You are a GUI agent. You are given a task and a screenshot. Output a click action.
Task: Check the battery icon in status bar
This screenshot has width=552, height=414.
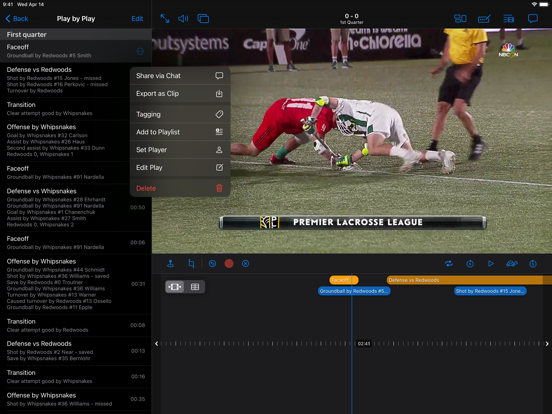pos(544,4)
